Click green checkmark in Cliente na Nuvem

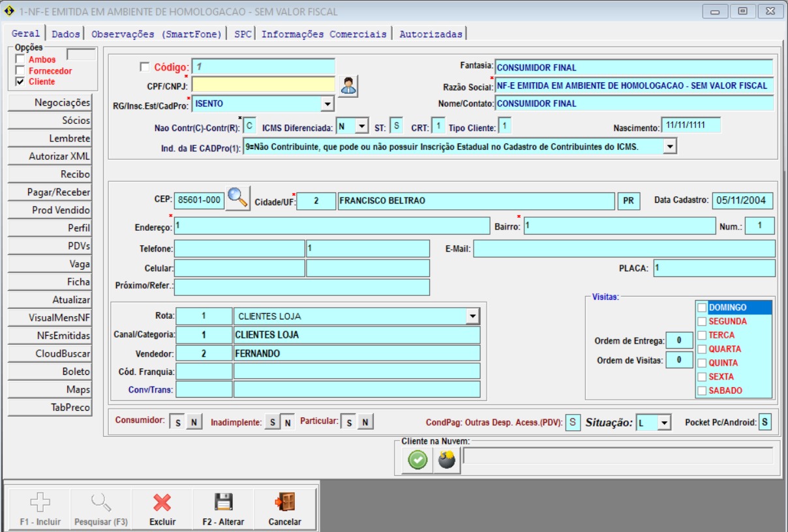coord(417,460)
